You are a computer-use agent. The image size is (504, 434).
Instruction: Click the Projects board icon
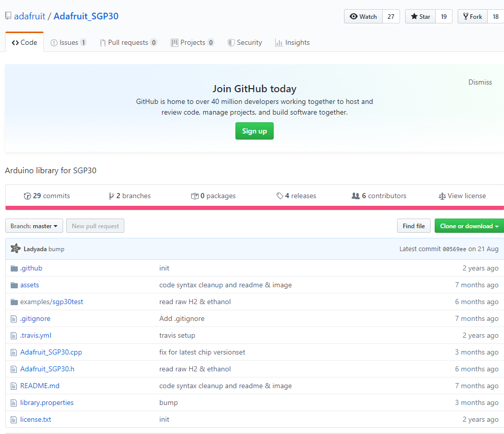(174, 43)
